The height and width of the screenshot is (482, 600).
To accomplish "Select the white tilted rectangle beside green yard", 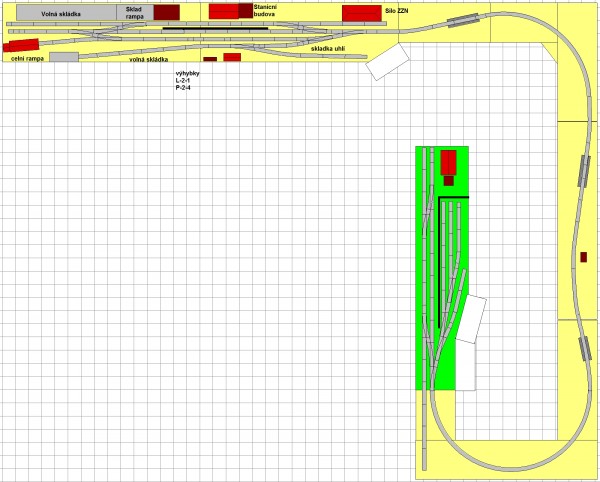I will point(472,320).
